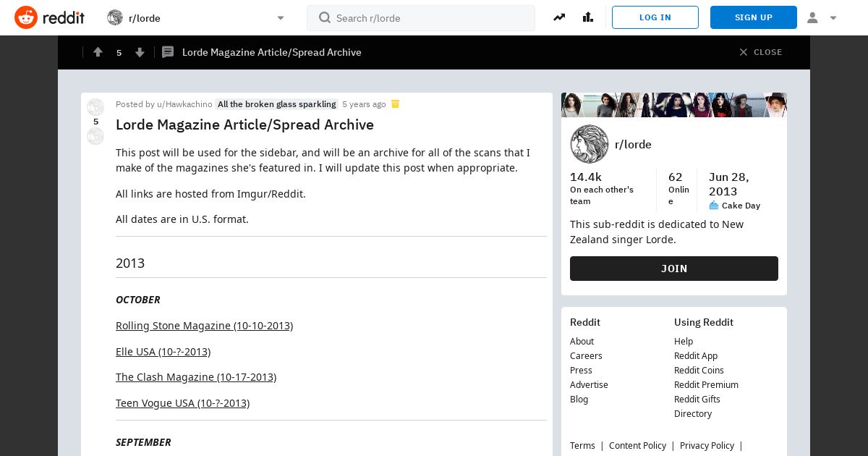Click the r/lorde sidebar community icon
The image size is (868, 456).
pyautogui.click(x=590, y=144)
